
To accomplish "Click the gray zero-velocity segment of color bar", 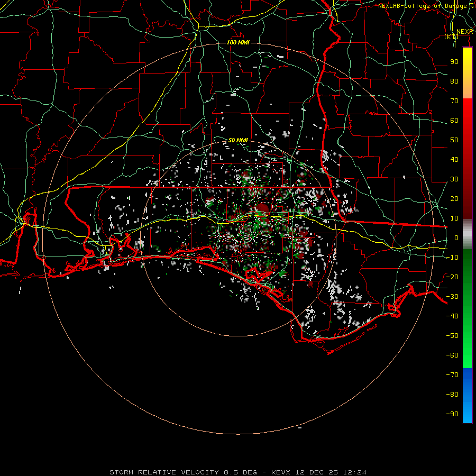I will 467,234.
